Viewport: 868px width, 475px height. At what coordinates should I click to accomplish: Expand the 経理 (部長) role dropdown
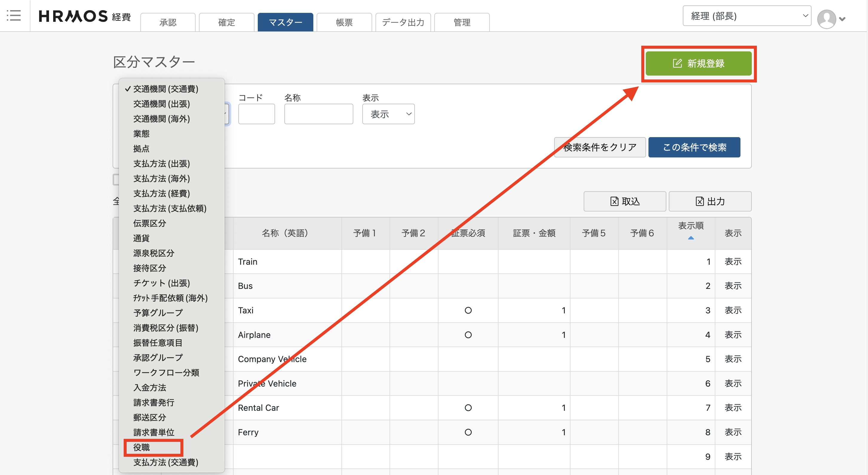pos(747,16)
